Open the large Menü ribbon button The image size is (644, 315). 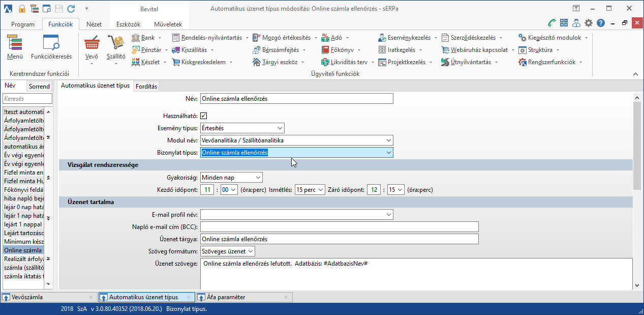click(x=15, y=48)
